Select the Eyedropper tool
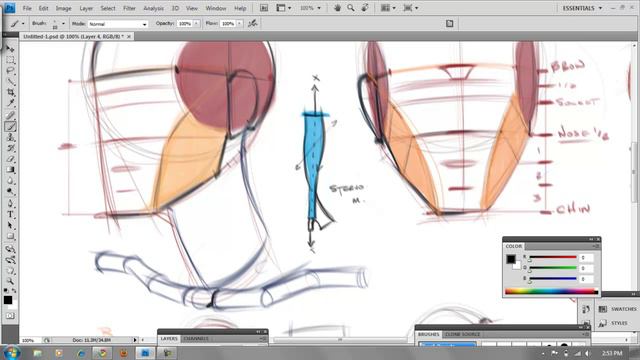This screenshot has width=640, height=360. 10,103
